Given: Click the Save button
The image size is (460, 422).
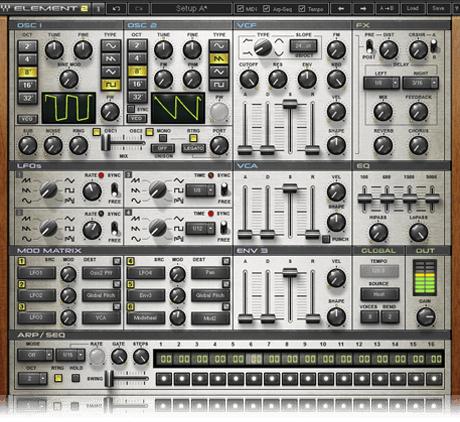Looking at the screenshot, I should 438,9.
